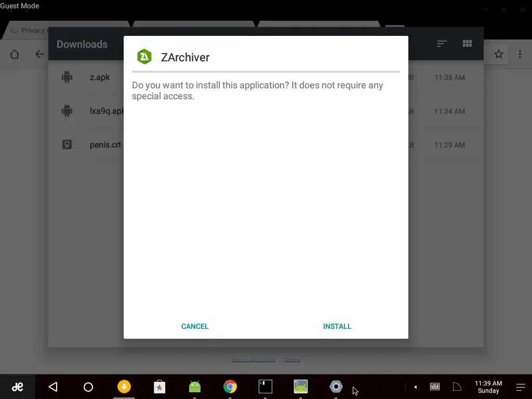Click the taskbar back triangle
The width and height of the screenshot is (532, 399).
[53, 387]
